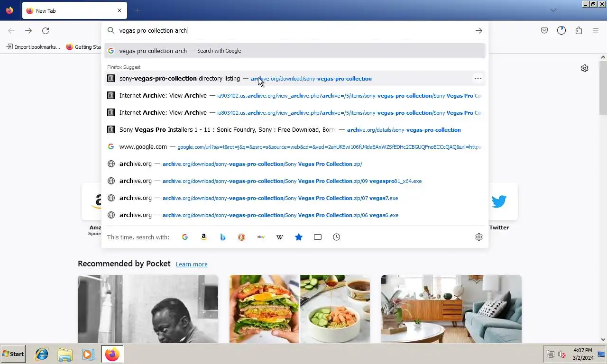Reload the current page

(x=46, y=30)
